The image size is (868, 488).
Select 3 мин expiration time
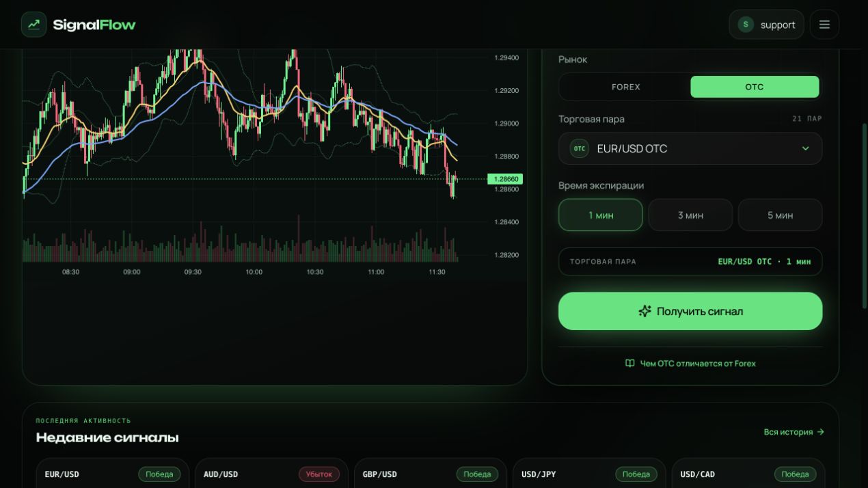tap(690, 215)
